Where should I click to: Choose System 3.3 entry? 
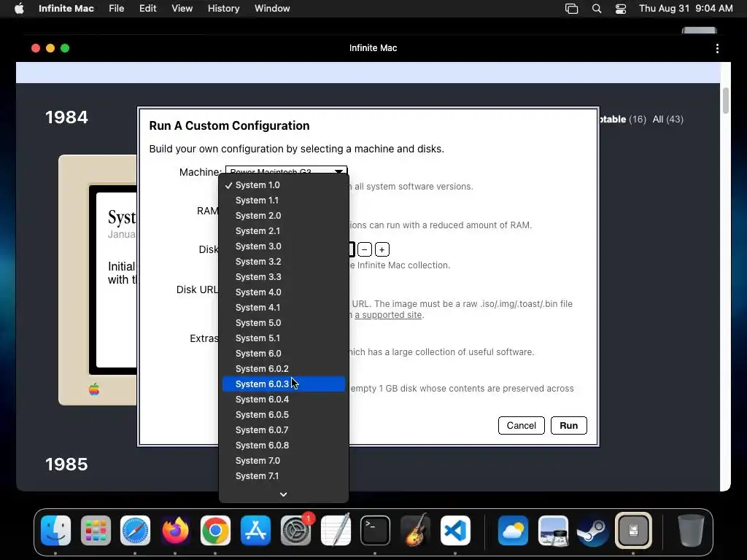point(284,276)
